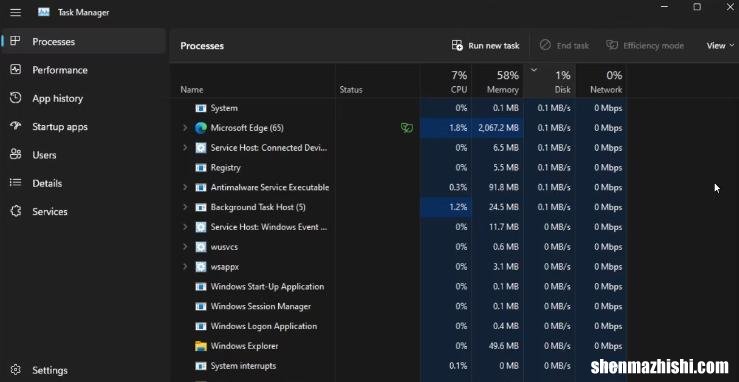Click the End task icon
Viewport: 739px width, 382px height.
click(545, 45)
